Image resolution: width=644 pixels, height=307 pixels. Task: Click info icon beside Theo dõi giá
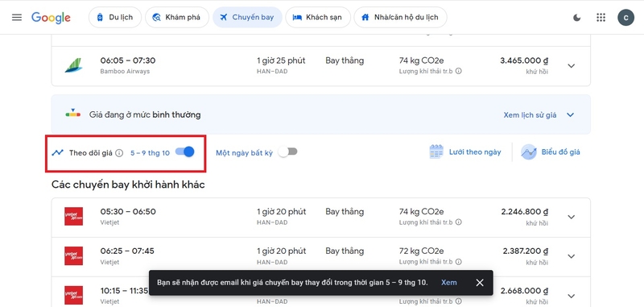pyautogui.click(x=119, y=153)
